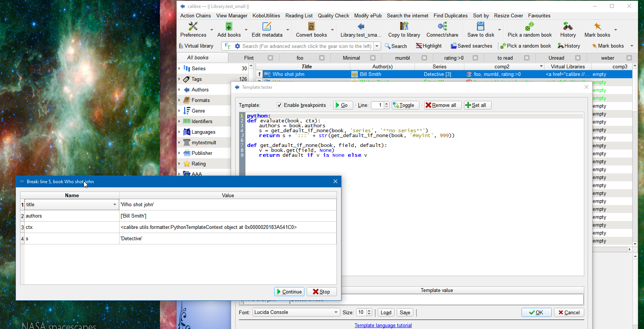Click the main search input field
The image size is (644, 329).
click(307, 46)
